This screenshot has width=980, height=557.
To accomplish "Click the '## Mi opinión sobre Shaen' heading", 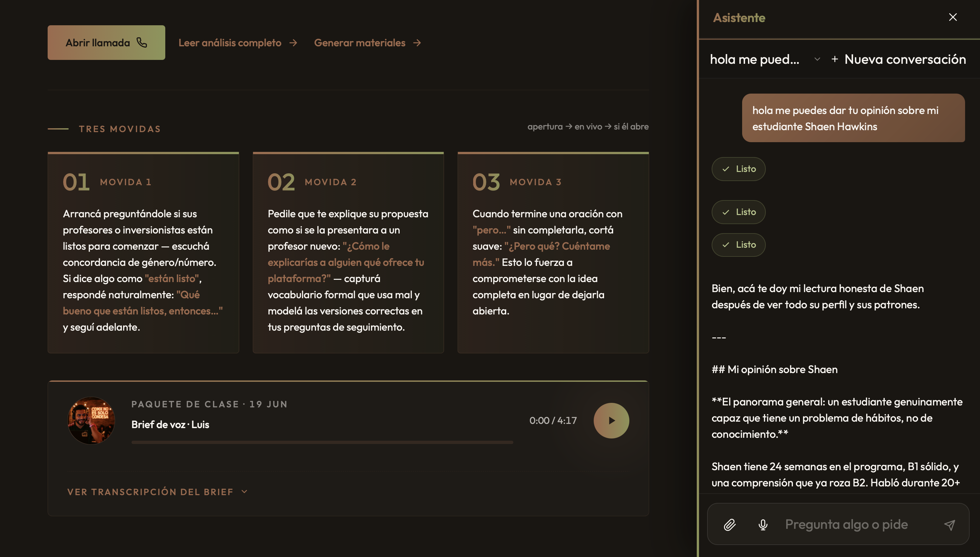I will tap(775, 369).
